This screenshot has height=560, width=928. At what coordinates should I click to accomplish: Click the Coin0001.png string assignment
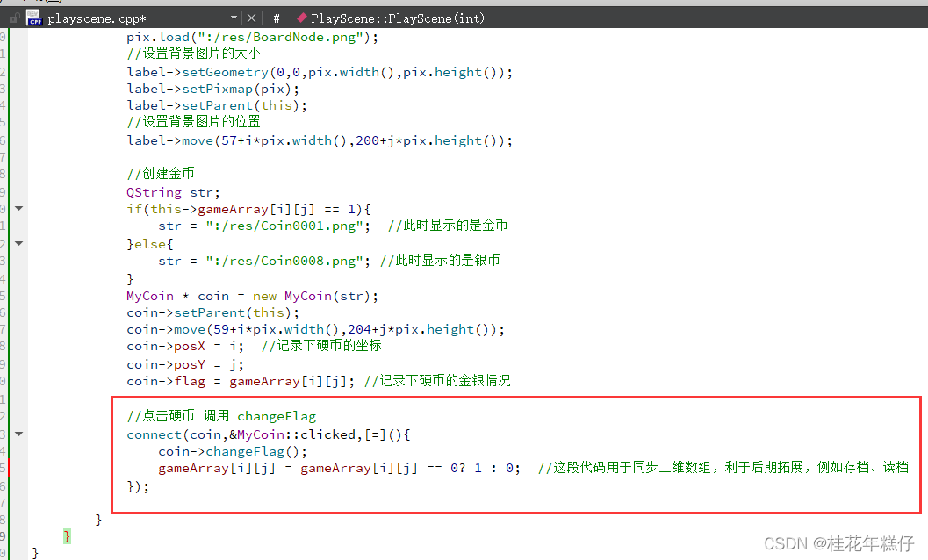coord(264,226)
